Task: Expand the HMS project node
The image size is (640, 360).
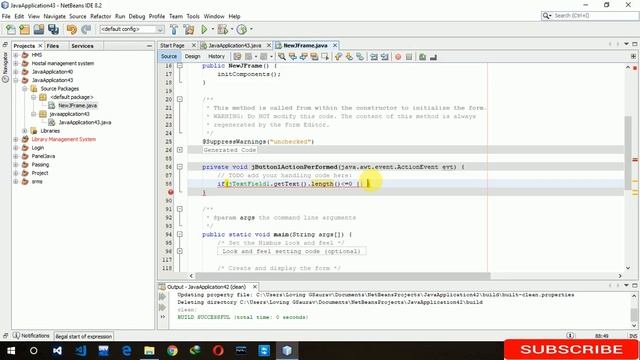Action: (16, 55)
